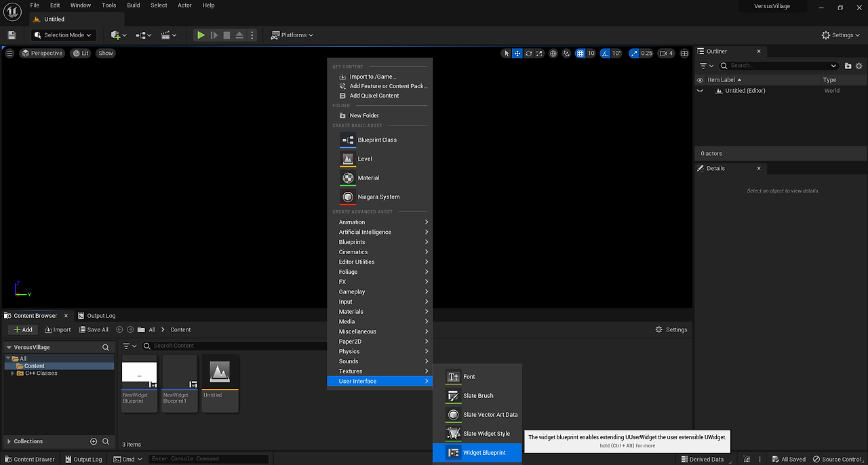Open the Cinematics clapperboard dropdown

point(169,35)
